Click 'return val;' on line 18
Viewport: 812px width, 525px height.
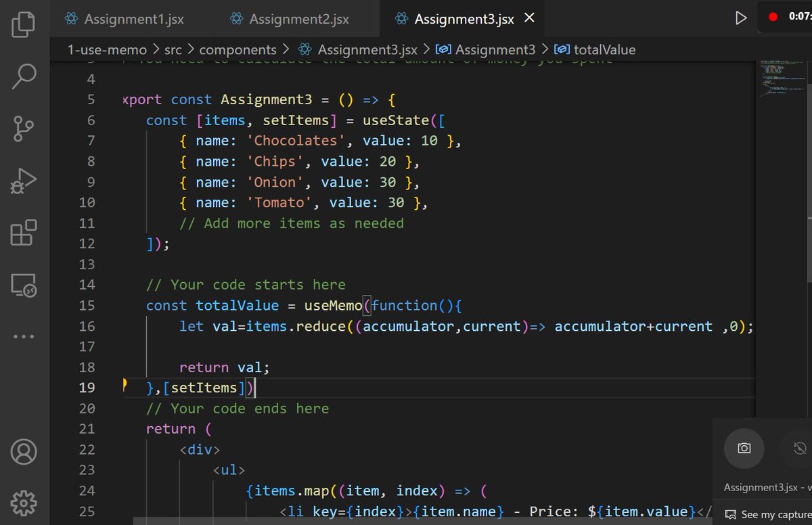click(225, 367)
